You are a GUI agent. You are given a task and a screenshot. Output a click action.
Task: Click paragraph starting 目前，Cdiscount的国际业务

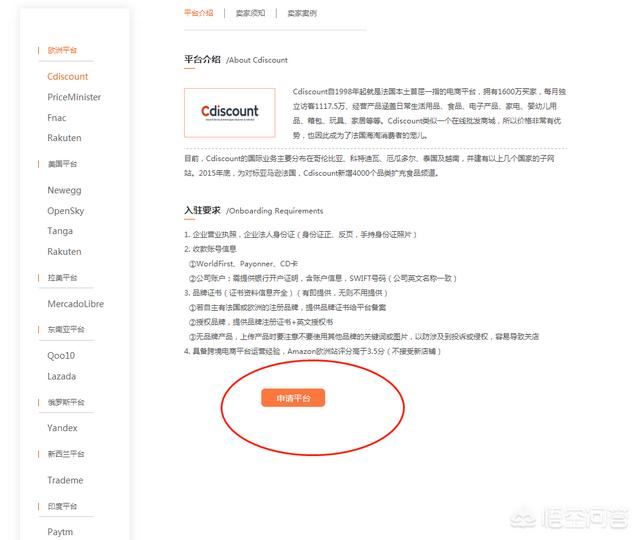(x=369, y=166)
